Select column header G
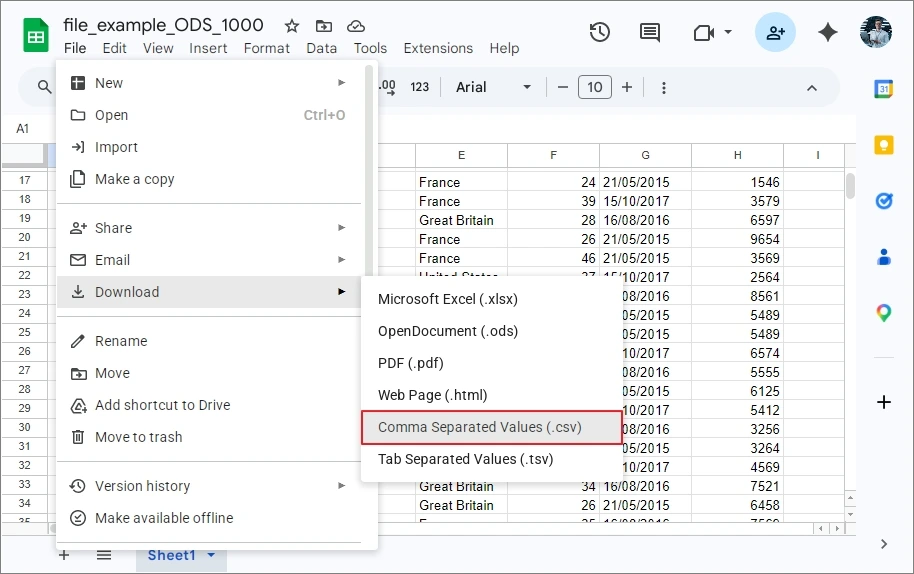The height and width of the screenshot is (574, 914). (645, 155)
